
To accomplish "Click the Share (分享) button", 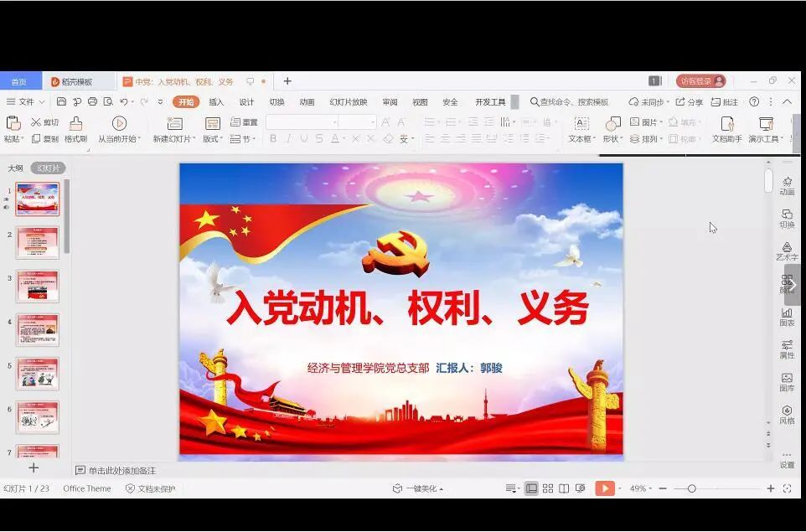I will tap(690, 102).
